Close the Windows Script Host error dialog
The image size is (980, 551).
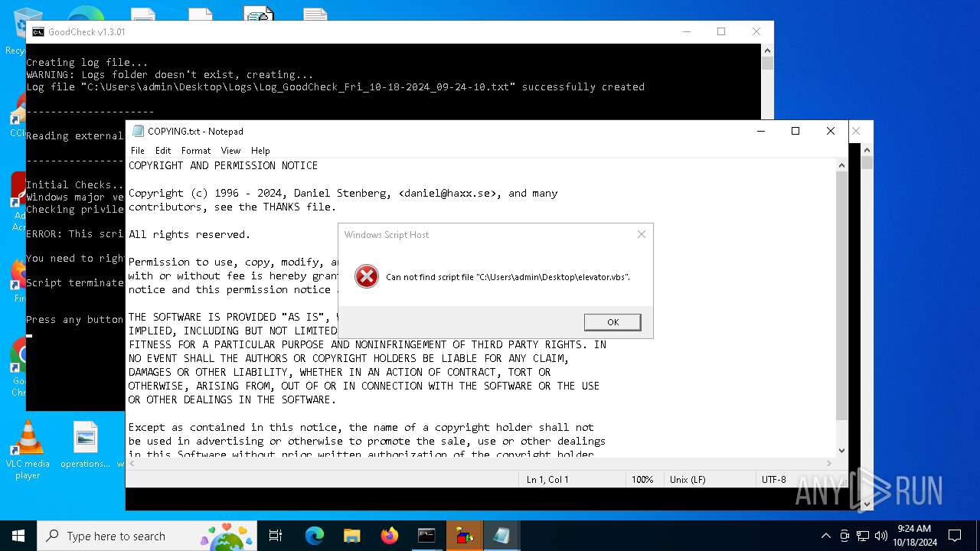(642, 234)
